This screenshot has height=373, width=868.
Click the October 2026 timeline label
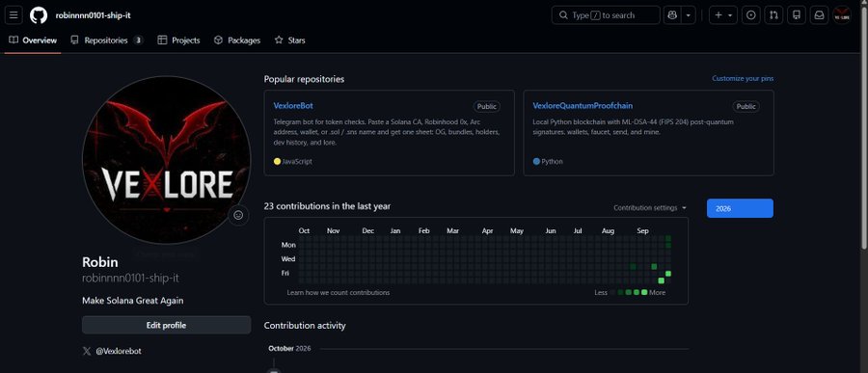click(x=289, y=348)
